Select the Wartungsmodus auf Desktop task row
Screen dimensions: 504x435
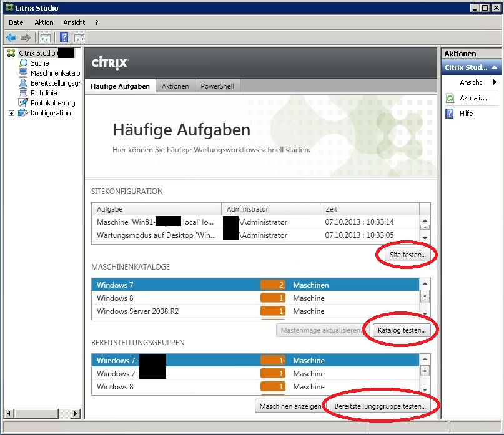point(255,235)
